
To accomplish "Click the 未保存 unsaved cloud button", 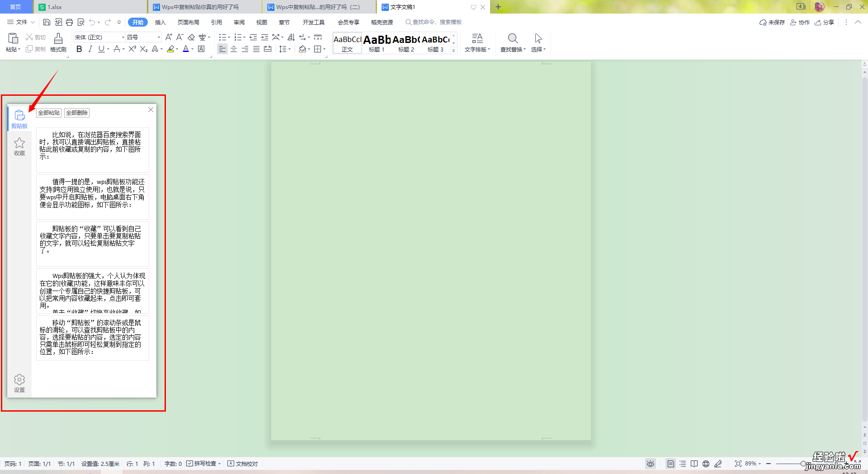I will (x=772, y=22).
